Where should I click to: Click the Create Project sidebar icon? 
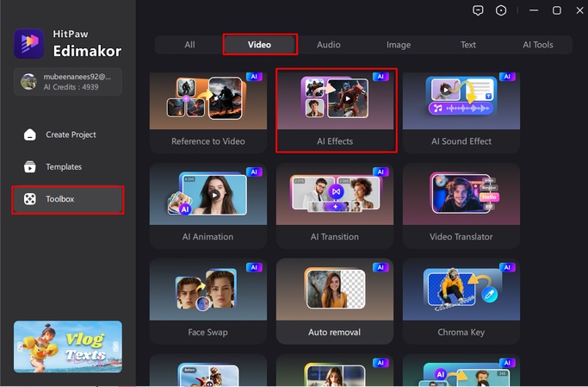pyautogui.click(x=30, y=134)
